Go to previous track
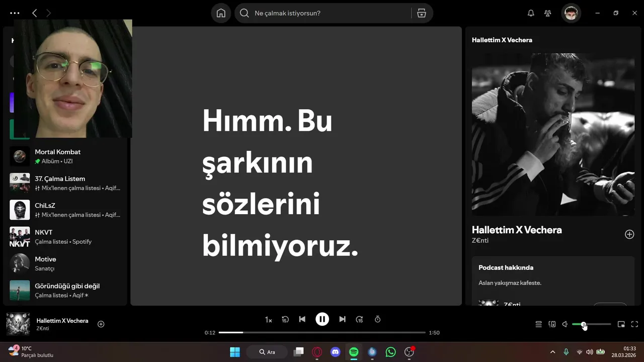Screen dimensions: 644x362 pos(302,319)
